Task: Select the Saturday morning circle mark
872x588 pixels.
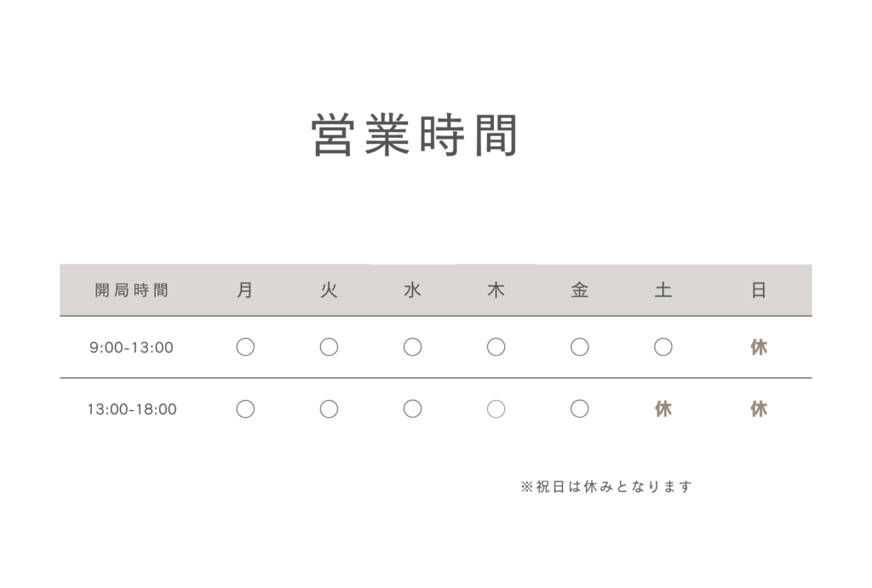Action: (x=663, y=347)
